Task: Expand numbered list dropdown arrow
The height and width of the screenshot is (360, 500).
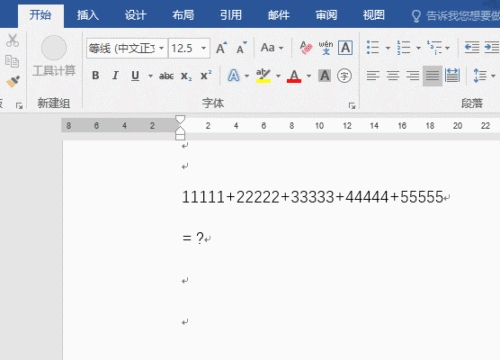Action: [418, 48]
